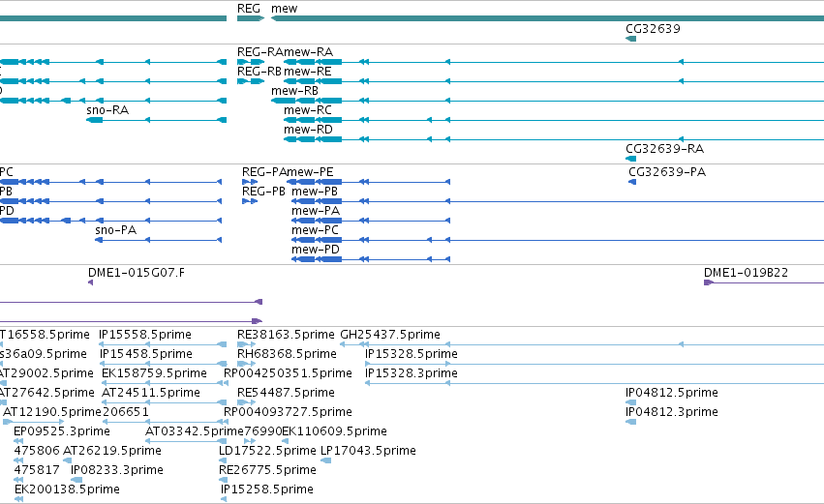Open the AT12190.5prime EST label

click(52, 413)
